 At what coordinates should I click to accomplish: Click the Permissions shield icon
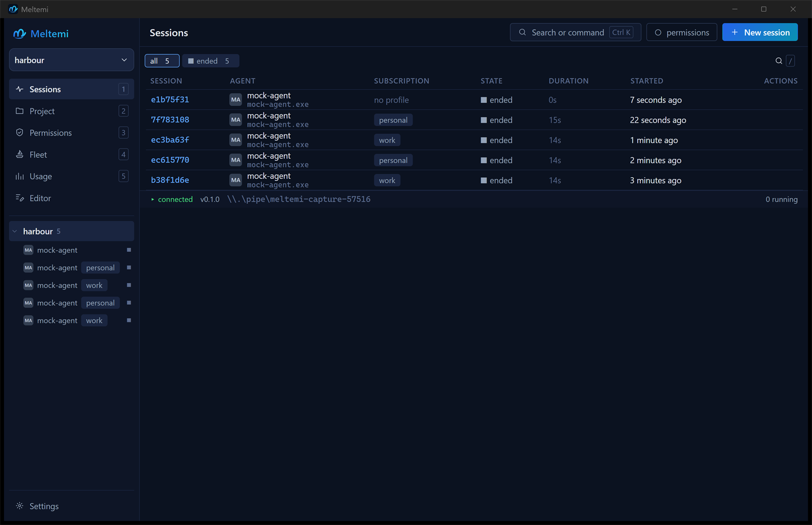(x=20, y=133)
